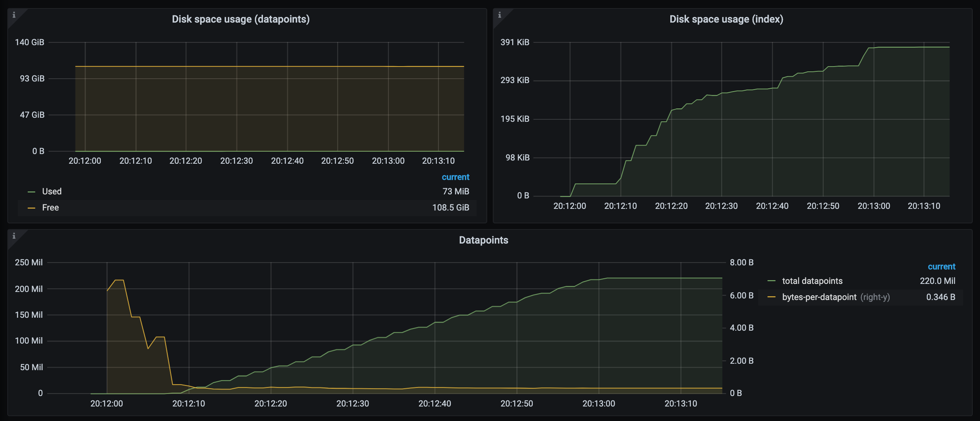
Task: Open info tooltip on Disk space usage (index) panel
Action: (x=500, y=15)
